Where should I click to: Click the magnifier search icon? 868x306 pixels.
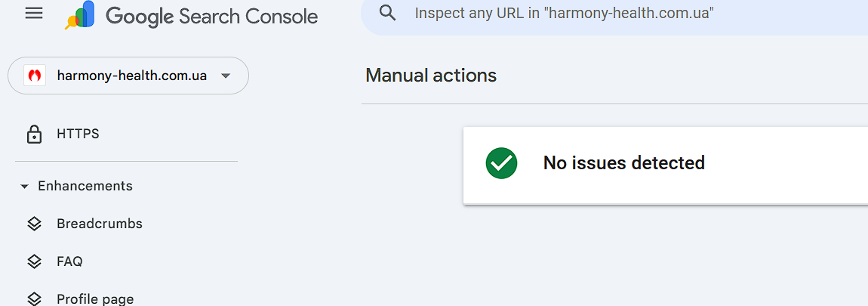[x=388, y=12]
